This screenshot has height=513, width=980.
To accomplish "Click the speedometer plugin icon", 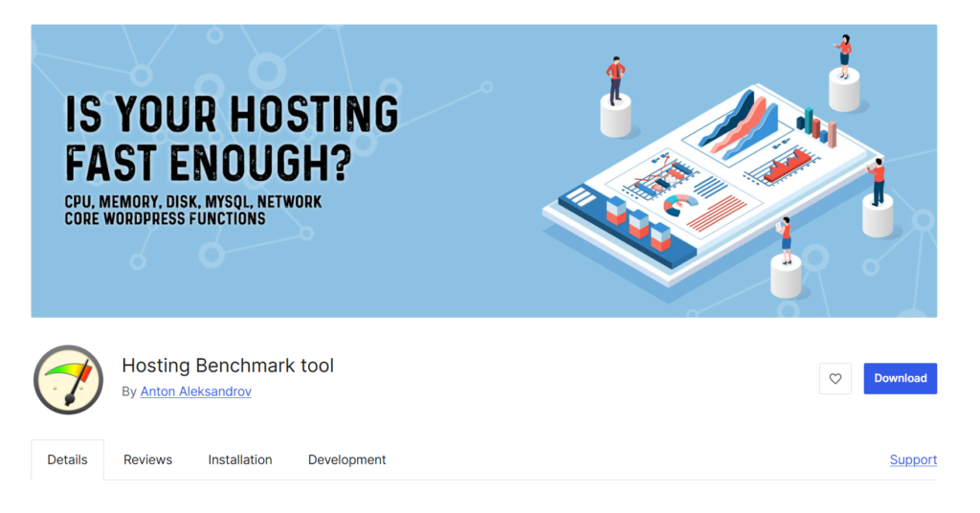I will (x=68, y=379).
